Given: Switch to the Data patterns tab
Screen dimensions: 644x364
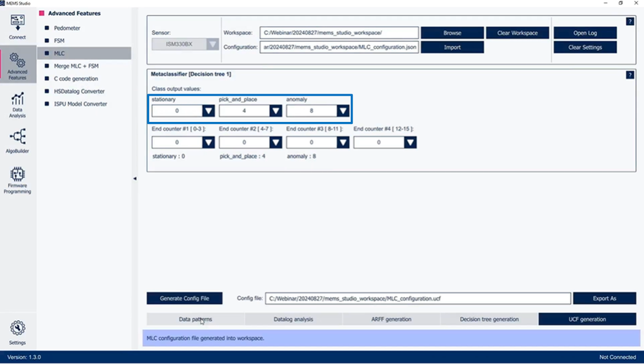Looking at the screenshot, I should click(196, 319).
